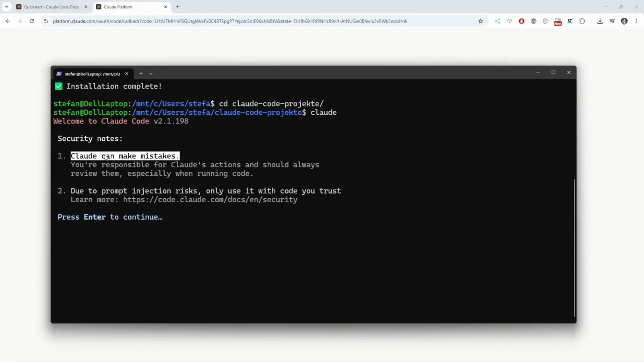Open the browser profile avatar
Viewport: 644px width, 362px height.
coord(624,21)
